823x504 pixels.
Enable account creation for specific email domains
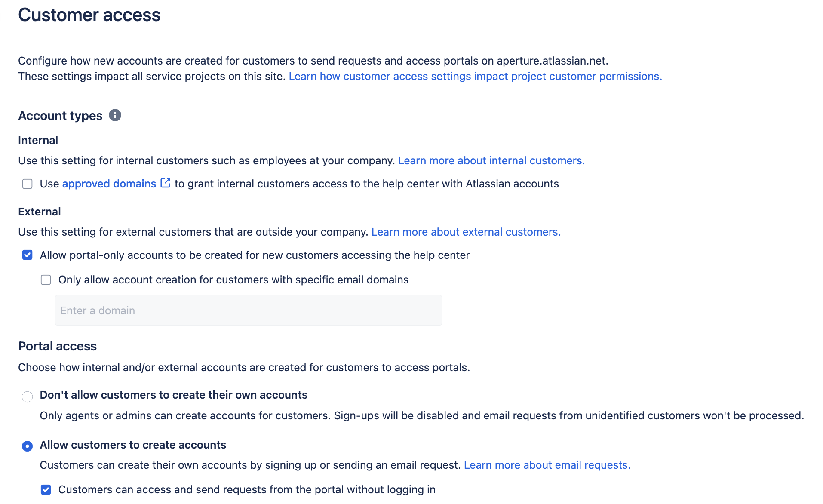[x=46, y=280]
